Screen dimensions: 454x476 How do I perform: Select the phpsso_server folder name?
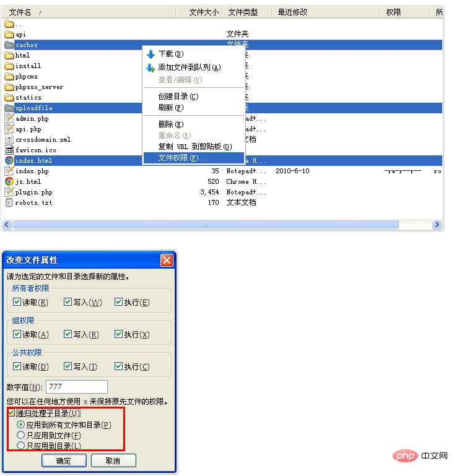tap(39, 87)
